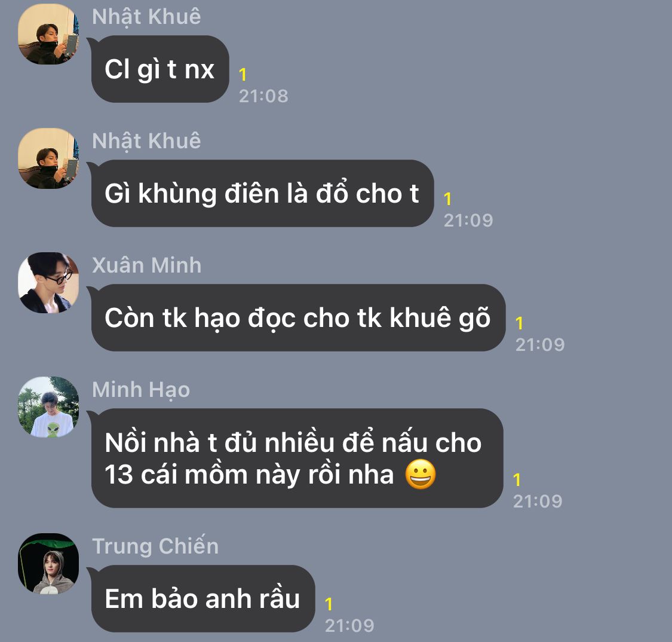
Task: Tap the read count next to Xuân Minh's message
Action: (520, 323)
